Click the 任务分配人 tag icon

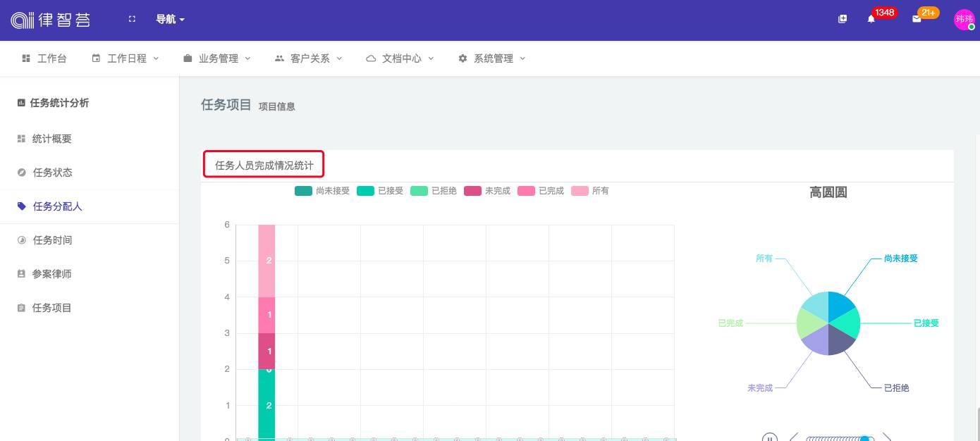click(x=21, y=206)
